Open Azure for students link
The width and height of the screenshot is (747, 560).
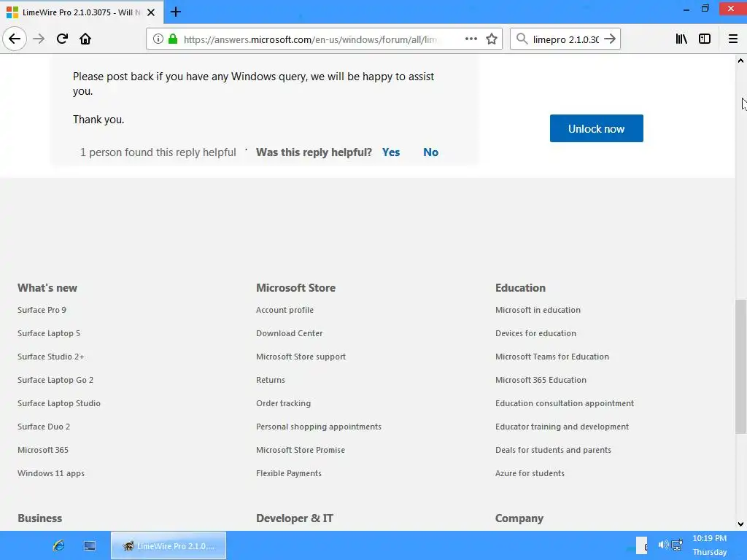[530, 473]
